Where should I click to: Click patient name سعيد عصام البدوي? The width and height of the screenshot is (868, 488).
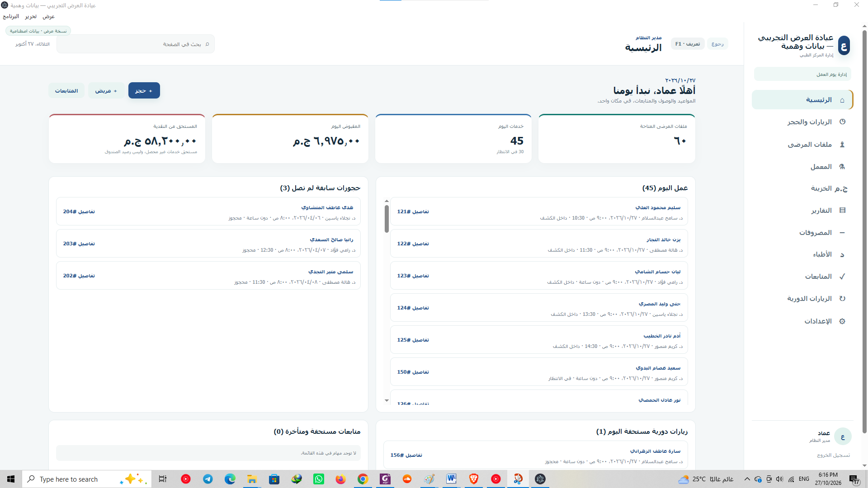[658, 368]
